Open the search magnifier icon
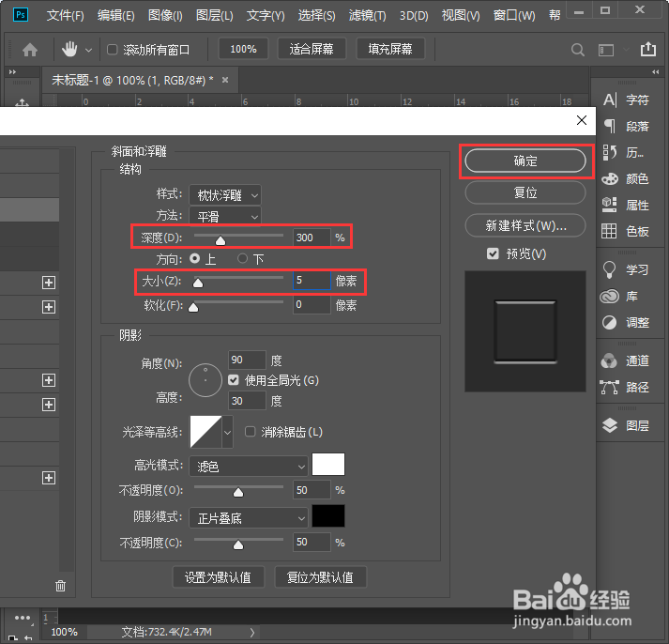Screen dimensions: 669x644 [578, 50]
